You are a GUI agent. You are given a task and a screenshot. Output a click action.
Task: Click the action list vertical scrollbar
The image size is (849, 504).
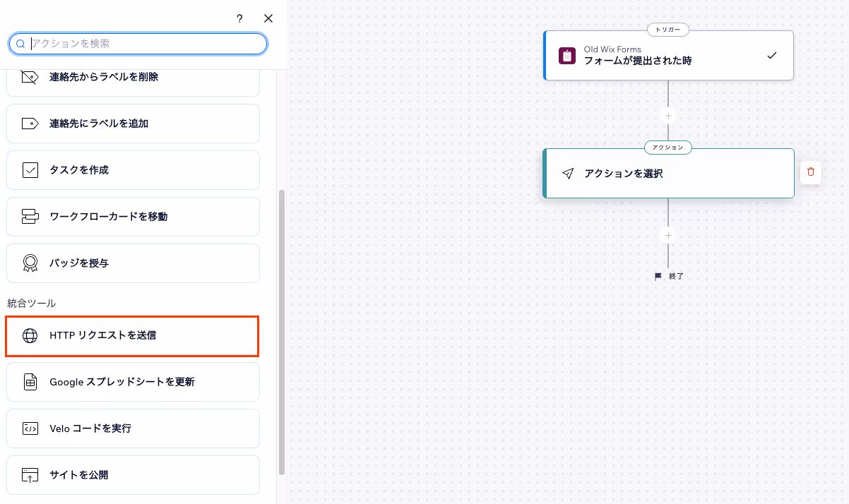point(282,332)
